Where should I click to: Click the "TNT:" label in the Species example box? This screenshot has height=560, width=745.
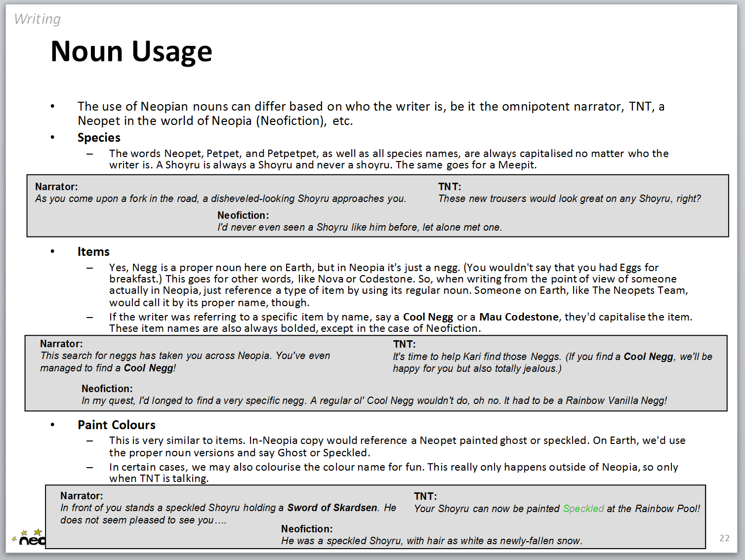449,187
